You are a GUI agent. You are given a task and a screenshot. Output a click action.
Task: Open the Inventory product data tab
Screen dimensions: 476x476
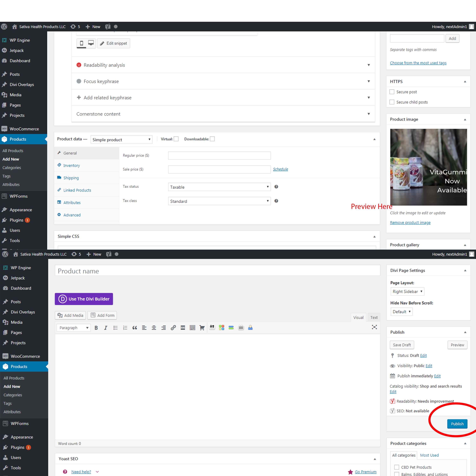coord(87,165)
